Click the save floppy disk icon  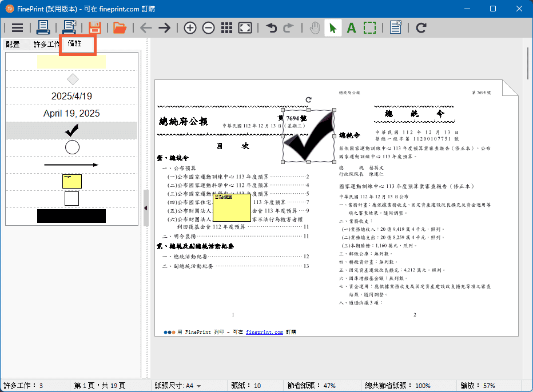pyautogui.click(x=95, y=27)
